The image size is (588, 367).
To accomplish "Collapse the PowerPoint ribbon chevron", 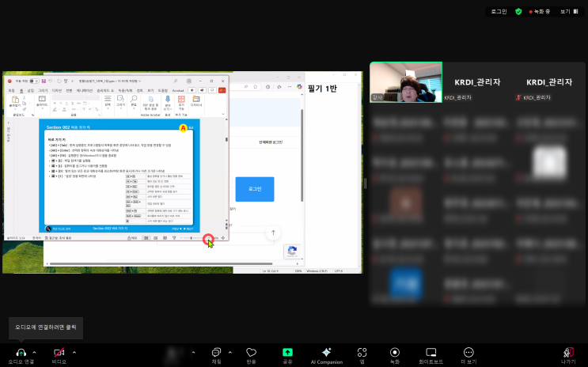I will tap(223, 114).
